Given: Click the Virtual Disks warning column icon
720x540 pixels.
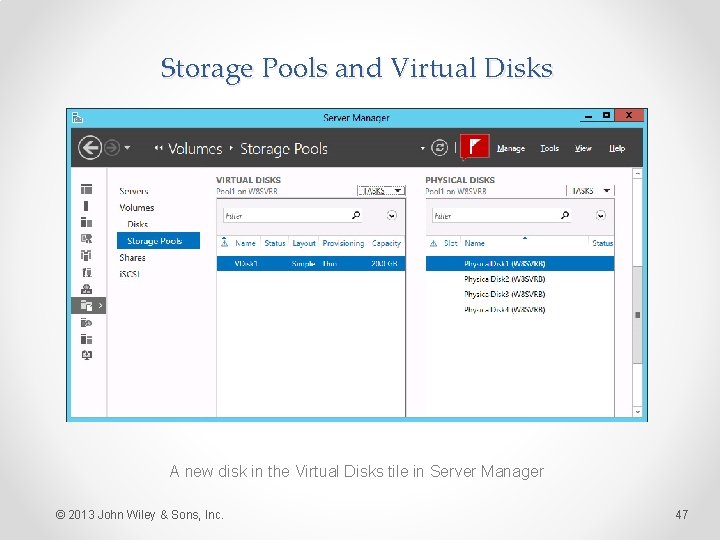Looking at the screenshot, I should pos(225,242).
